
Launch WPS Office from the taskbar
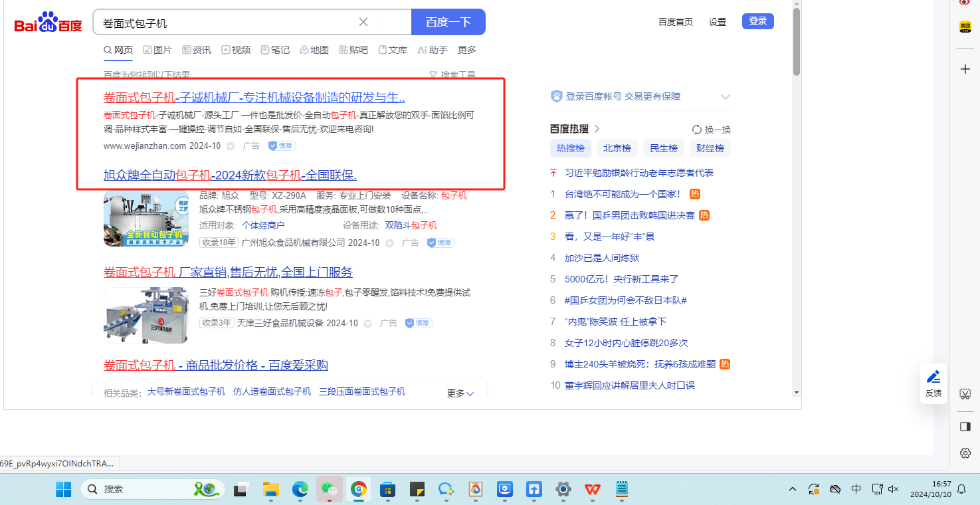(592, 490)
